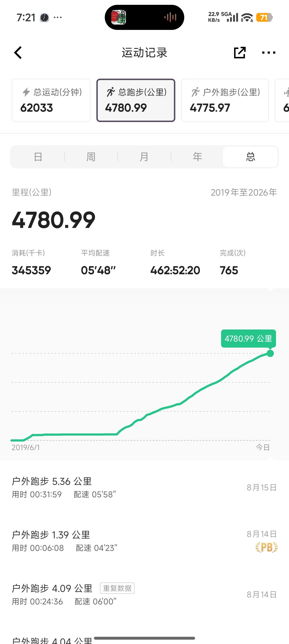Tap the battery indicator showing 71
The width and height of the screenshot is (289, 644).
click(x=264, y=18)
